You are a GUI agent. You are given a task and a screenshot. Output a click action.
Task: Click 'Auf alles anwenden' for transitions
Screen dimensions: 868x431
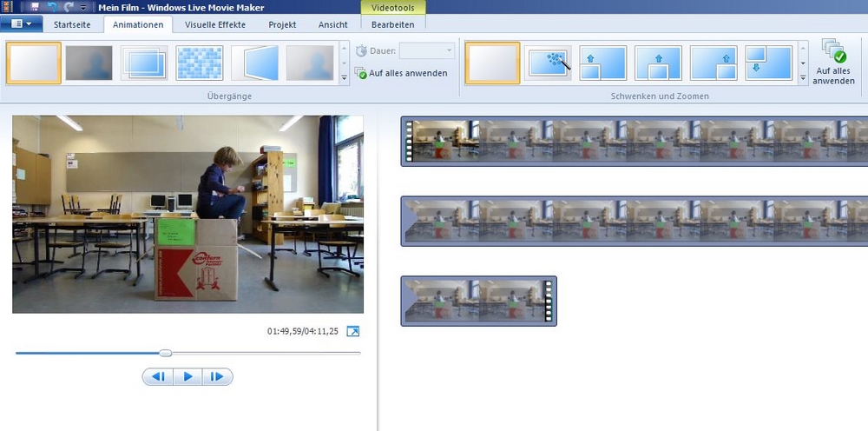pyautogui.click(x=401, y=74)
